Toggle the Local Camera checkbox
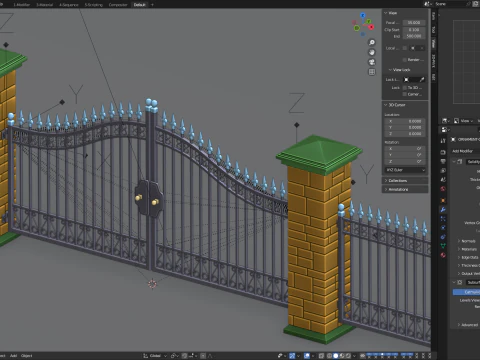 point(405,48)
